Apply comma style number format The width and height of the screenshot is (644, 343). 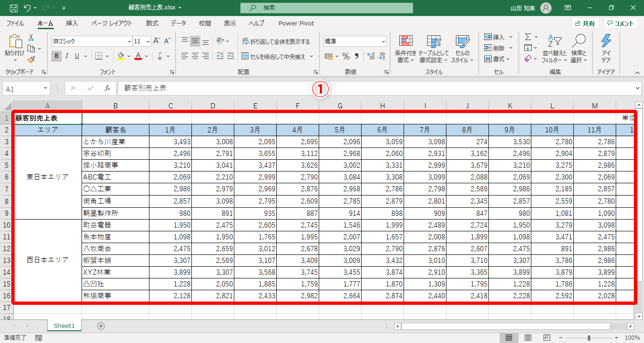[x=357, y=57]
